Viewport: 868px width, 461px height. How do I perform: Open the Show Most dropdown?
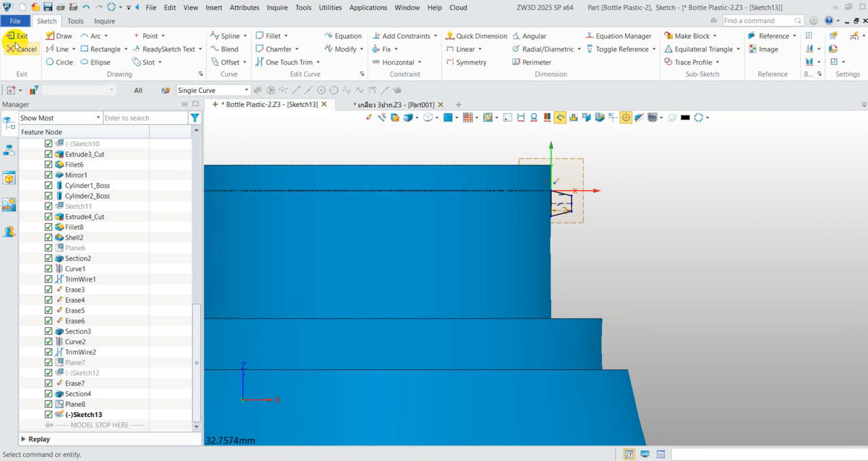[x=60, y=118]
